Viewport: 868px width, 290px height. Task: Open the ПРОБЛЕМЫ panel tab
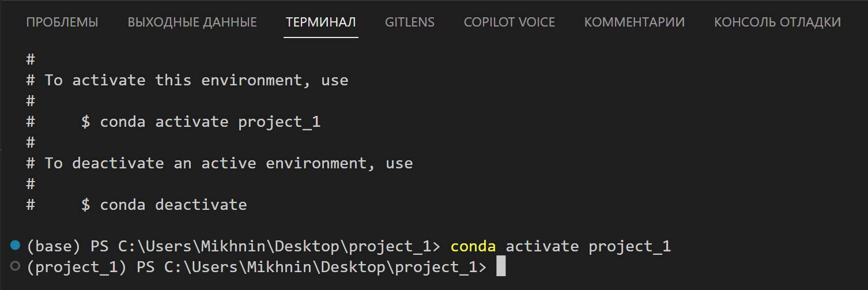(62, 22)
